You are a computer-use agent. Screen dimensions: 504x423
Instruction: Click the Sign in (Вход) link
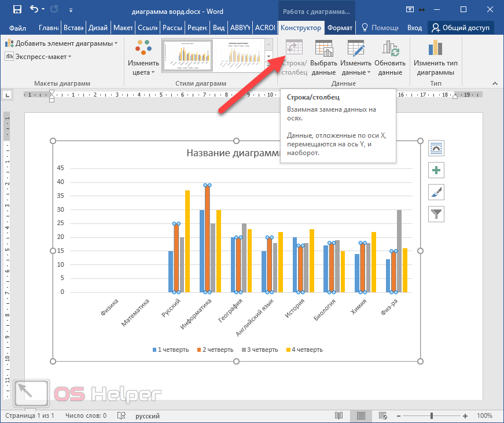(x=414, y=27)
